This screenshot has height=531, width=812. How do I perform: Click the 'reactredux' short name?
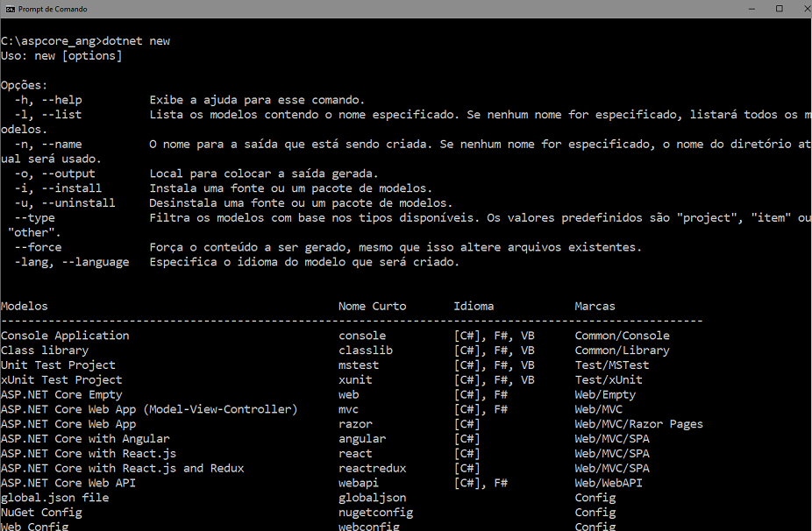373,469
